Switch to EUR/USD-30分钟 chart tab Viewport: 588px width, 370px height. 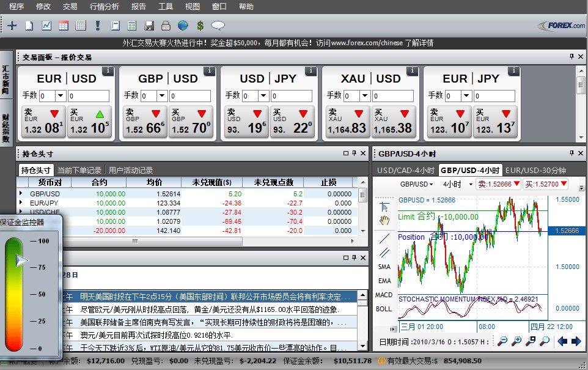tap(535, 171)
